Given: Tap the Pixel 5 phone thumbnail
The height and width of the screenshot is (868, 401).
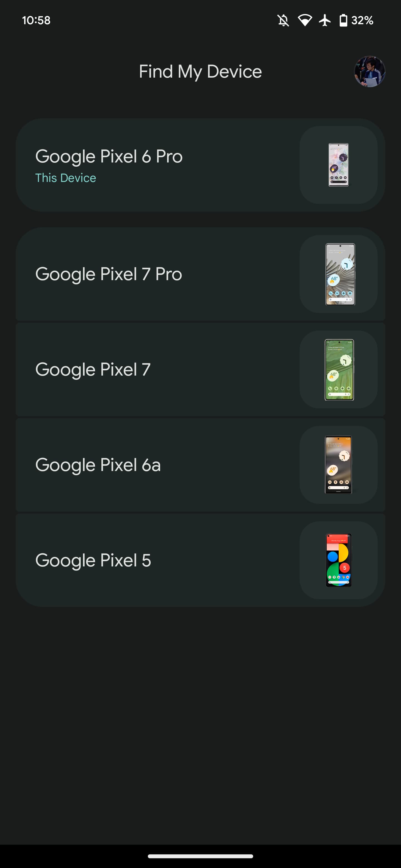Looking at the screenshot, I should coord(339,560).
